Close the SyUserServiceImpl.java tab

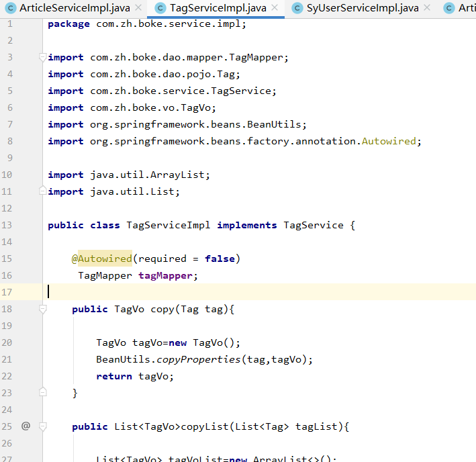point(427,7)
